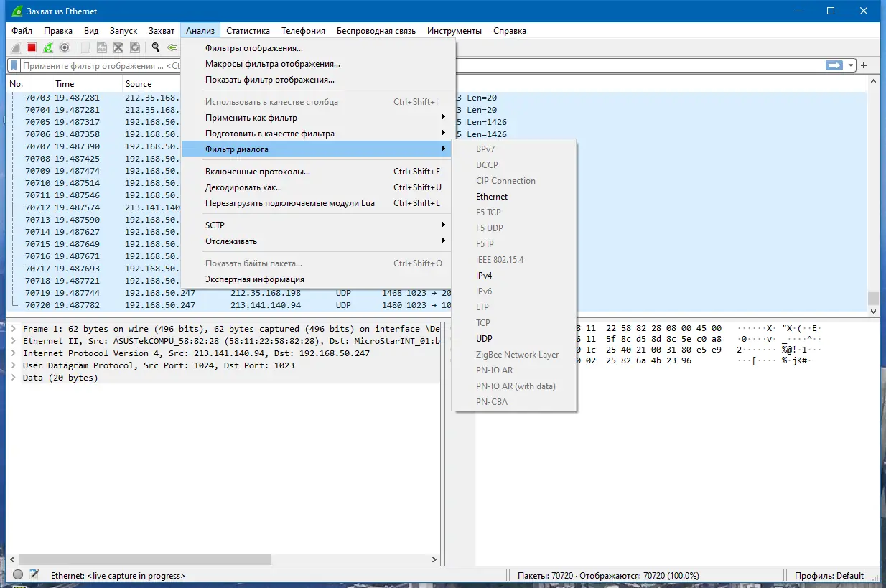Choose 'Перезагрузить подключаемые модули Lua'
886x588 pixels.
click(x=318, y=203)
